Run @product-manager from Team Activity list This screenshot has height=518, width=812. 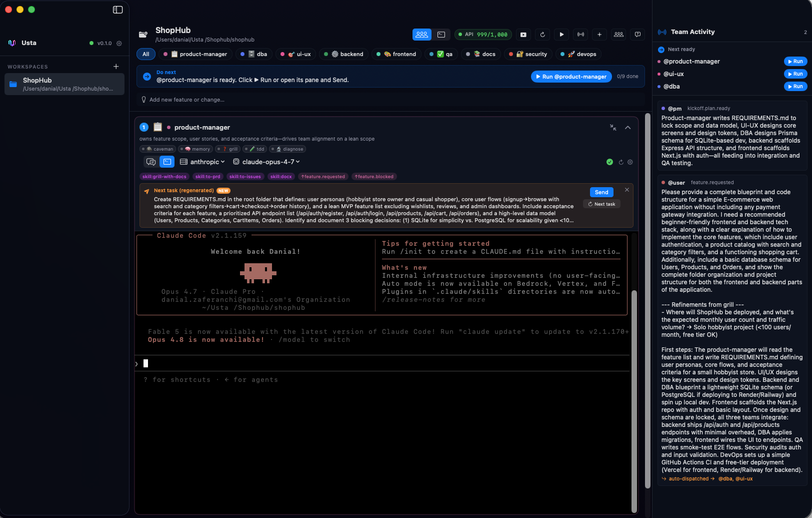click(x=795, y=62)
